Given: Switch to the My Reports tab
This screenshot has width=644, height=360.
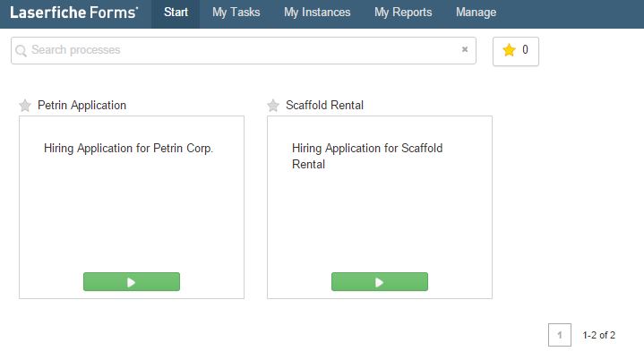Looking at the screenshot, I should click(403, 13).
